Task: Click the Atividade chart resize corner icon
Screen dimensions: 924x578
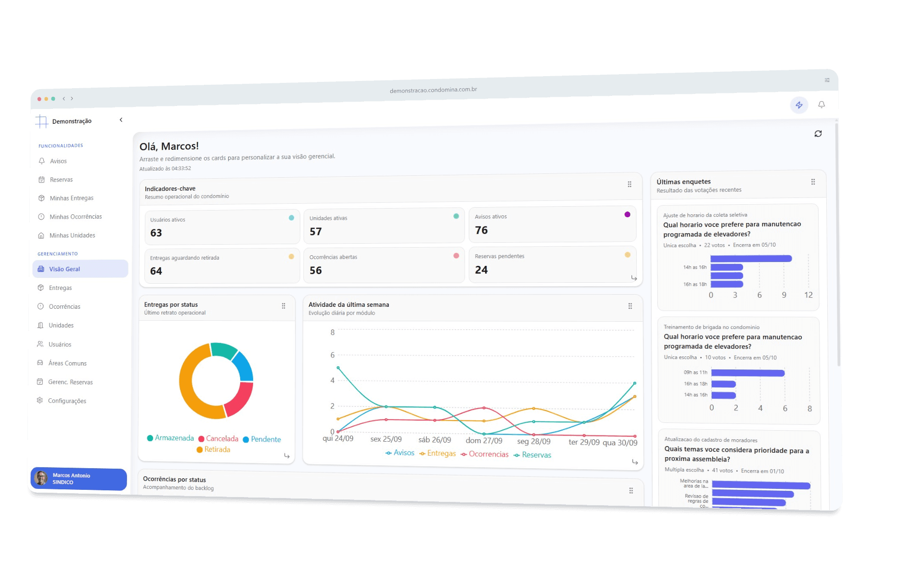Action: 635,462
